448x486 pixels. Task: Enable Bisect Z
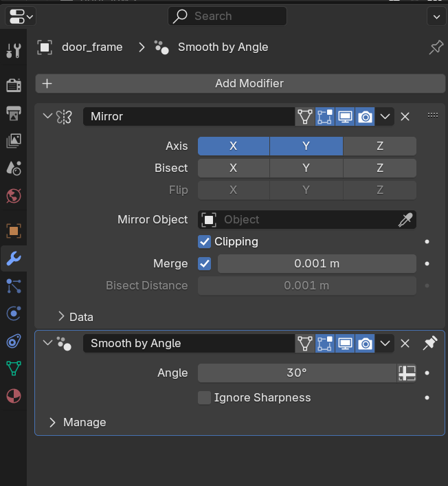380,168
